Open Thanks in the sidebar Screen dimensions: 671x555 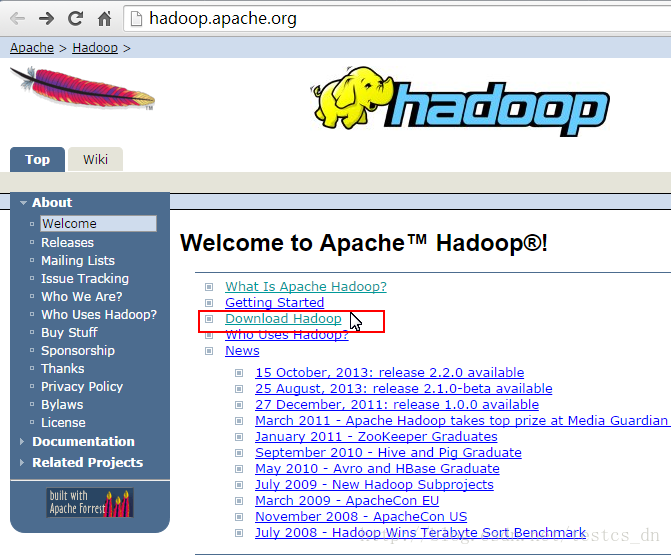click(x=62, y=368)
